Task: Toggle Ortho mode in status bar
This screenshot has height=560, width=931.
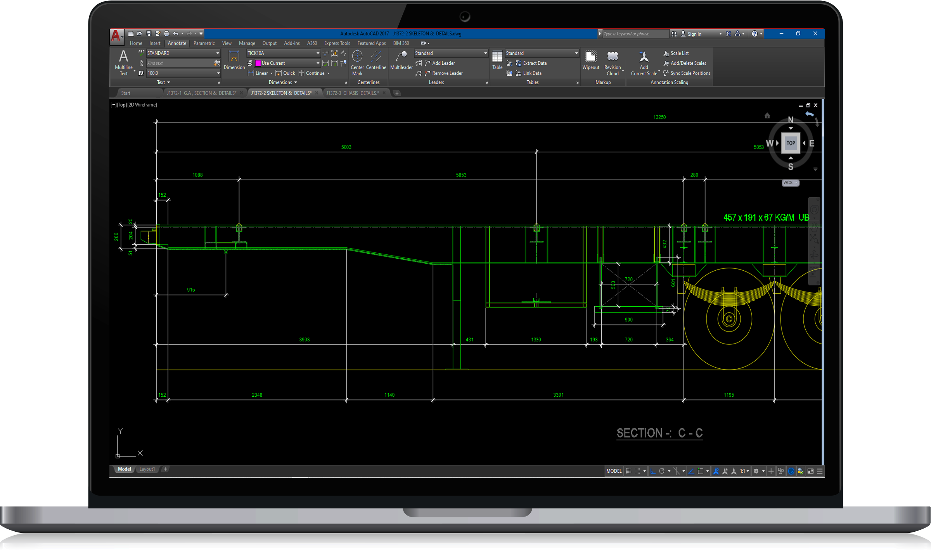Action: [x=653, y=471]
